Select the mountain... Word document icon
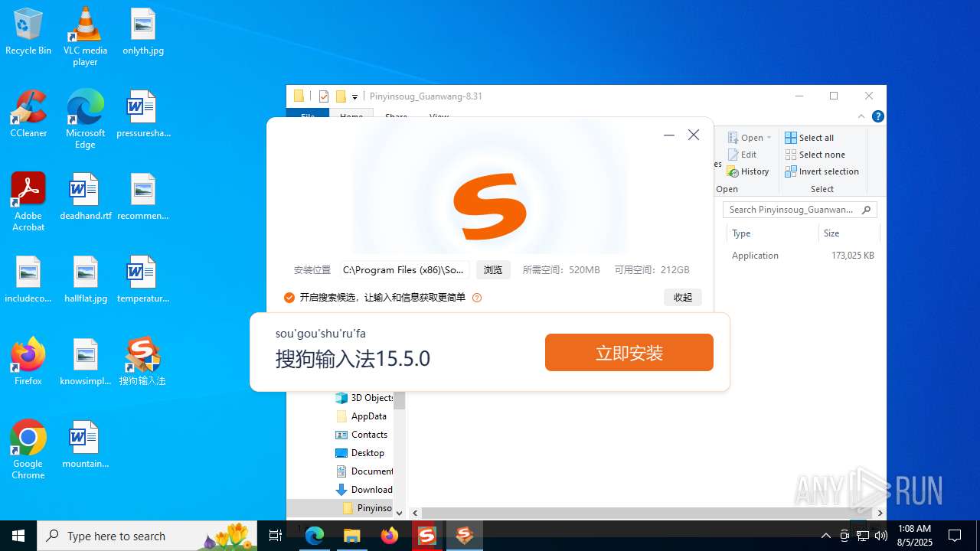 [85, 445]
